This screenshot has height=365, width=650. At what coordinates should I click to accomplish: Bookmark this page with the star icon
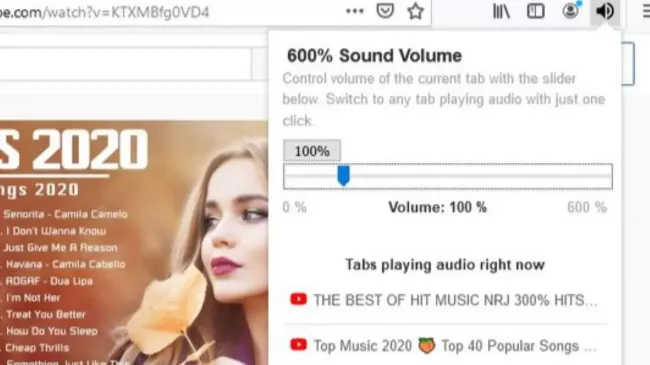coord(415,11)
